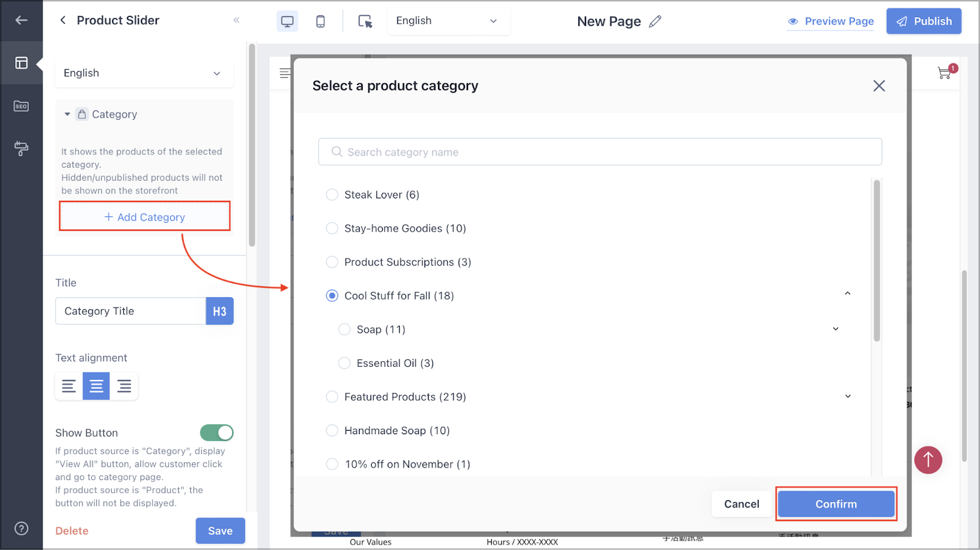Select Stay-home Goodies category radio
This screenshot has width=980, height=550.
pyautogui.click(x=332, y=228)
